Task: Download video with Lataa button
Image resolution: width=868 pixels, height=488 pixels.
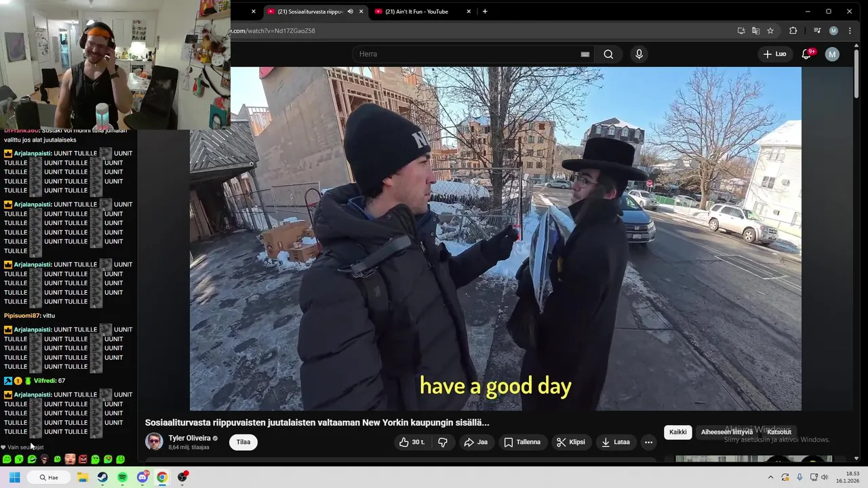Action: pyautogui.click(x=616, y=442)
